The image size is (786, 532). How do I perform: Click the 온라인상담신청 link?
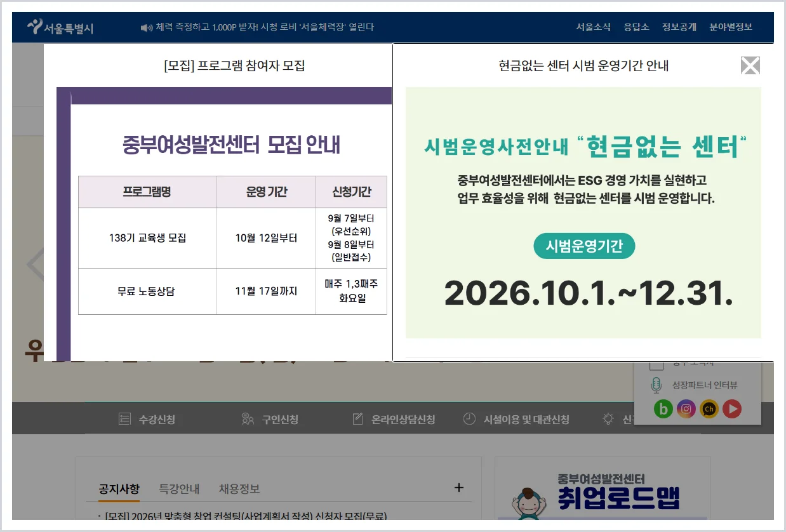[x=404, y=420]
